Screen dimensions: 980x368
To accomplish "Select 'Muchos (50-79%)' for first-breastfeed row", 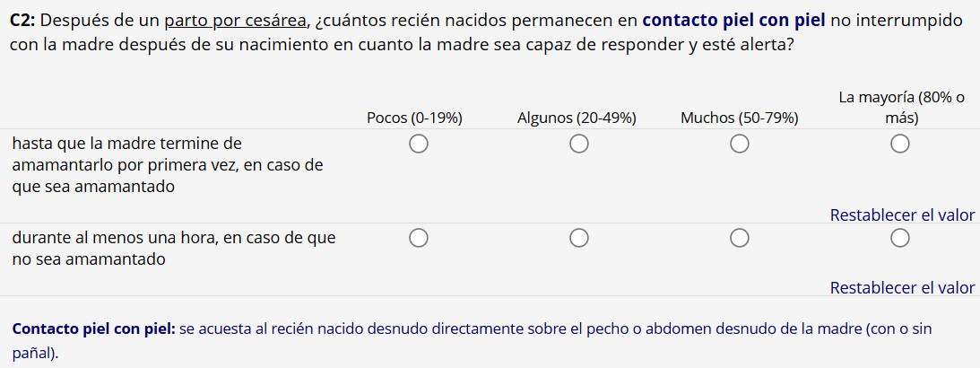I will (739, 144).
